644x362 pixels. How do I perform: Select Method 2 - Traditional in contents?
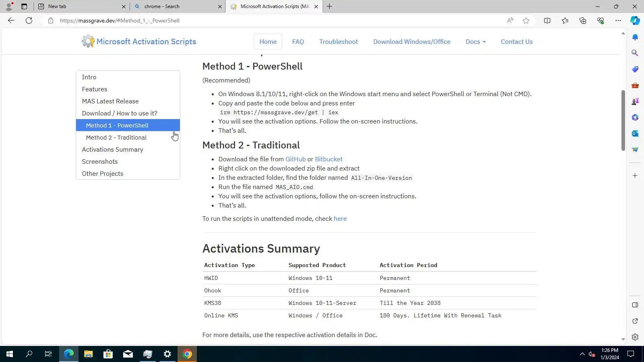(128, 138)
